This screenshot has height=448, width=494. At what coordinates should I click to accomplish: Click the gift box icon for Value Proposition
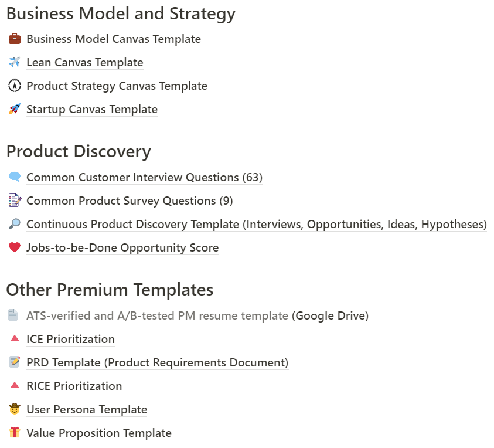pos(15,433)
